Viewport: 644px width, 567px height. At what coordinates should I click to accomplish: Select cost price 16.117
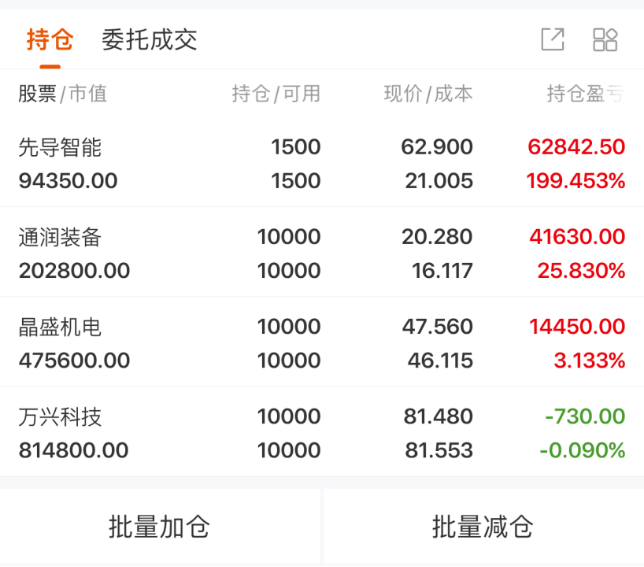tap(442, 271)
